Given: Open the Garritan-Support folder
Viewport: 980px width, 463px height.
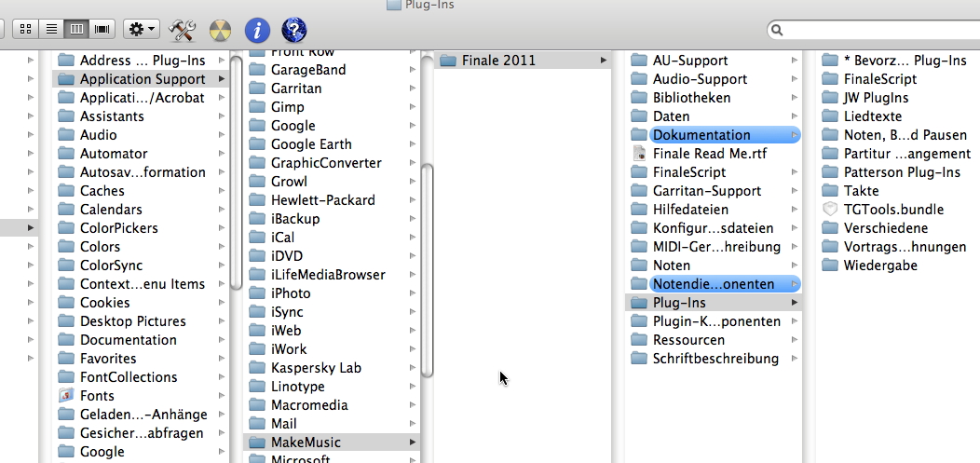Looking at the screenshot, I should pyautogui.click(x=706, y=191).
